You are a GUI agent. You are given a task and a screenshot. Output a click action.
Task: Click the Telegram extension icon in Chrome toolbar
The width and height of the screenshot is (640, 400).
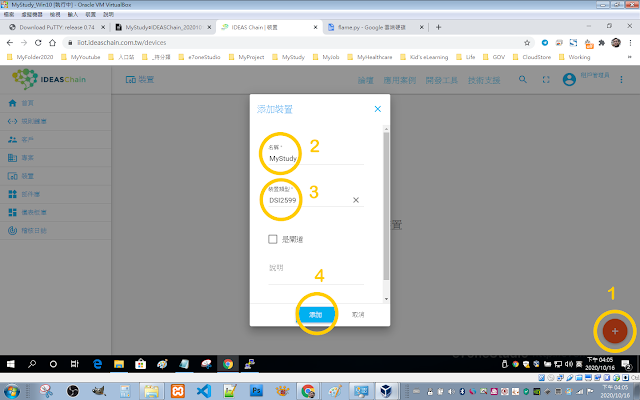[x=545, y=43]
